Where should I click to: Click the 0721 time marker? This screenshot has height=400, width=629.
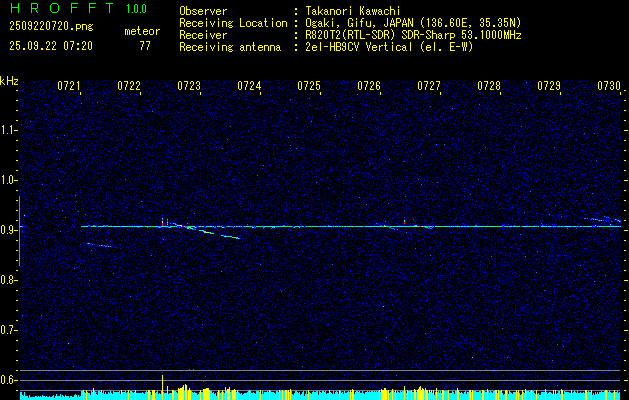click(69, 86)
